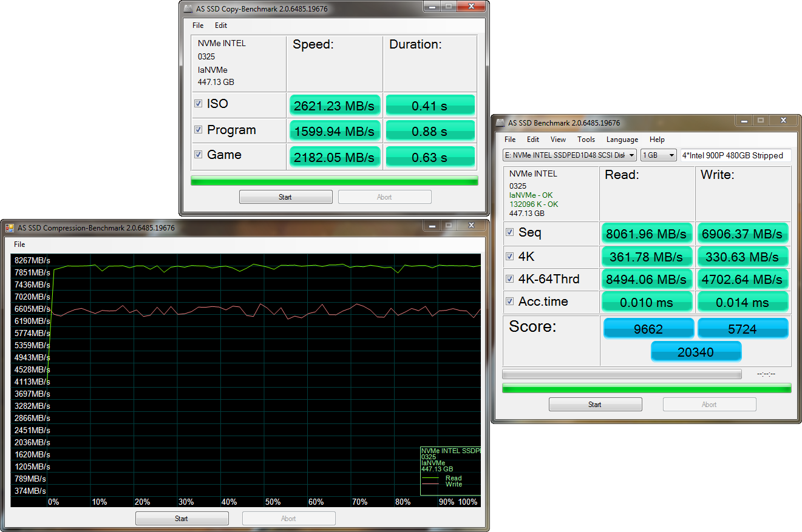Screen dimensions: 802x532
Task: Toggle the Acc.time test checkbox
Action: 510,301
